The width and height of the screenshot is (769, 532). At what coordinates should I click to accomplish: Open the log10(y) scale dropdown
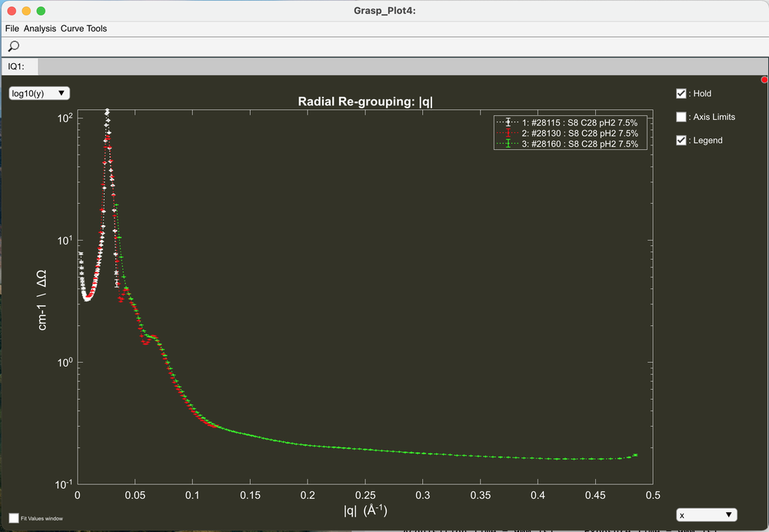click(38, 92)
